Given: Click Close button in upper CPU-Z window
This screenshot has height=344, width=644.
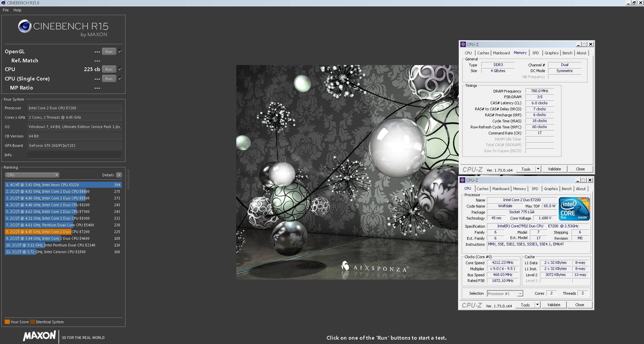Looking at the screenshot, I should [580, 169].
